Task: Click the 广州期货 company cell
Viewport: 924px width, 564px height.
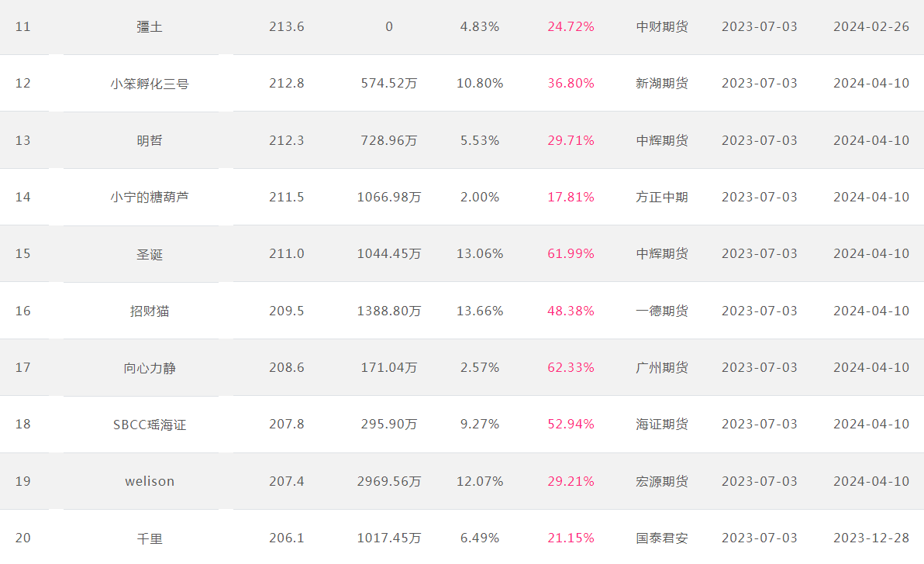Action: pos(662,367)
